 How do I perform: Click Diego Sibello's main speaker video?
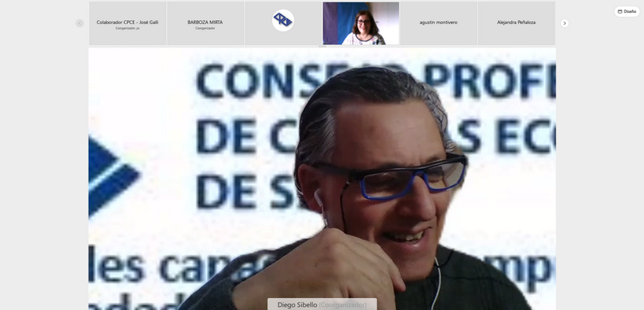tap(322, 179)
